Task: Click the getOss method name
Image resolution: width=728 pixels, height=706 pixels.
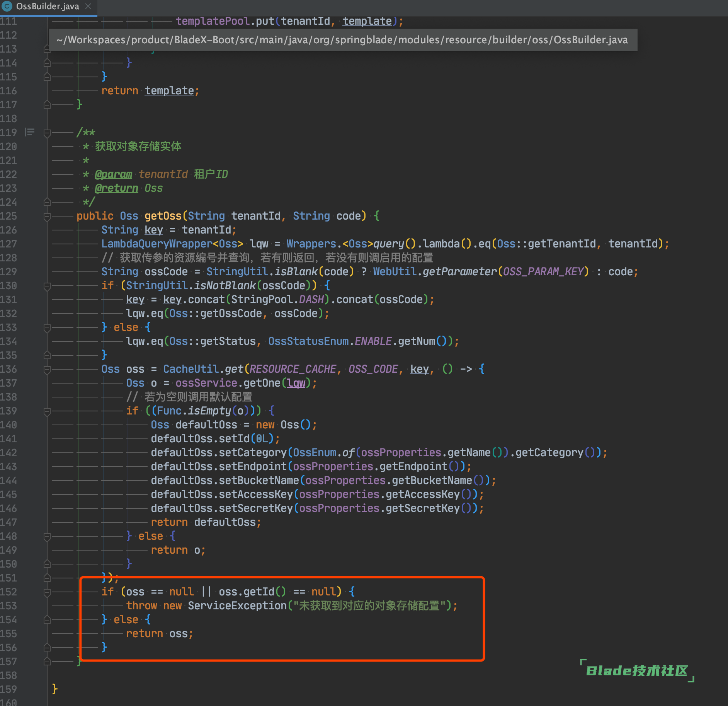Action: (x=163, y=216)
